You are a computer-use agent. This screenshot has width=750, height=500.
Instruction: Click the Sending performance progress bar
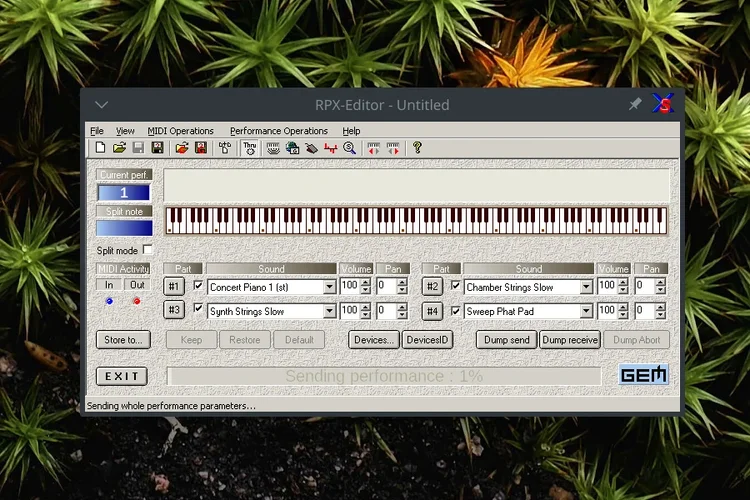[x=384, y=376]
